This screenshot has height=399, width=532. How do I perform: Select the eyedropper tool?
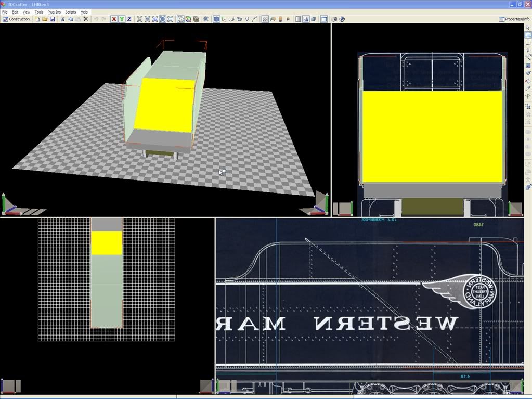(528, 88)
